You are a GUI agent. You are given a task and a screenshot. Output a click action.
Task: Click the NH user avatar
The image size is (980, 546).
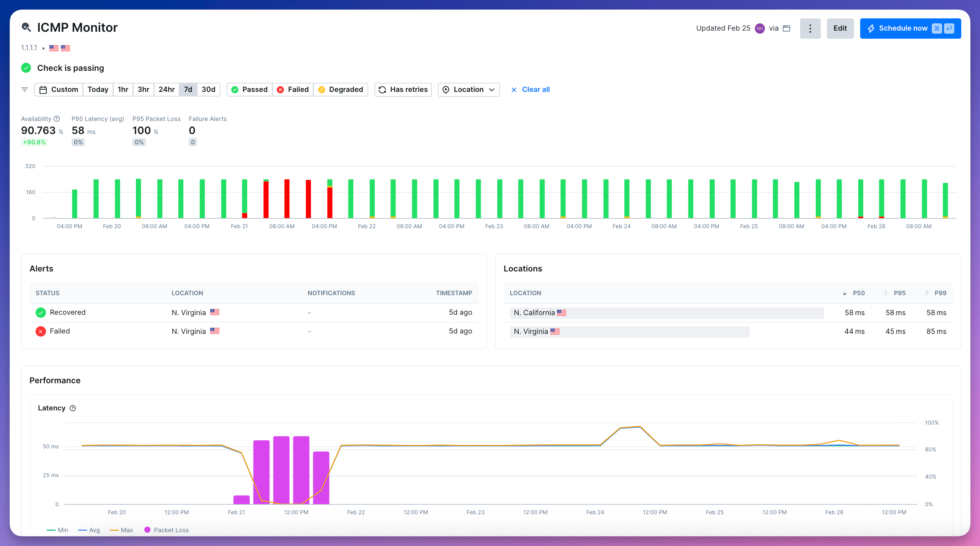click(759, 28)
